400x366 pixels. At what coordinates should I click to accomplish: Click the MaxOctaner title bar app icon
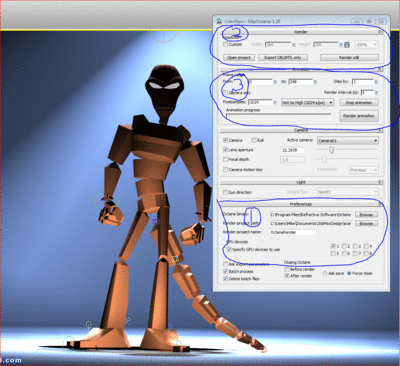[219, 21]
